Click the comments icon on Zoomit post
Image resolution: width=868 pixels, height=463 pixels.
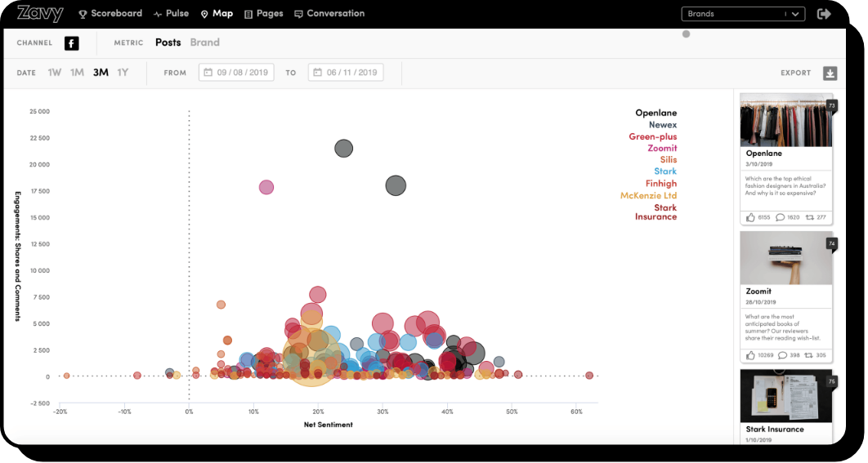(782, 355)
